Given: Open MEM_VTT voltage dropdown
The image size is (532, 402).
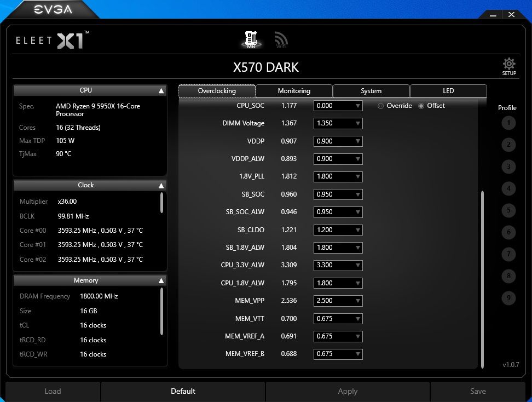Looking at the screenshot, I should click(338, 319).
